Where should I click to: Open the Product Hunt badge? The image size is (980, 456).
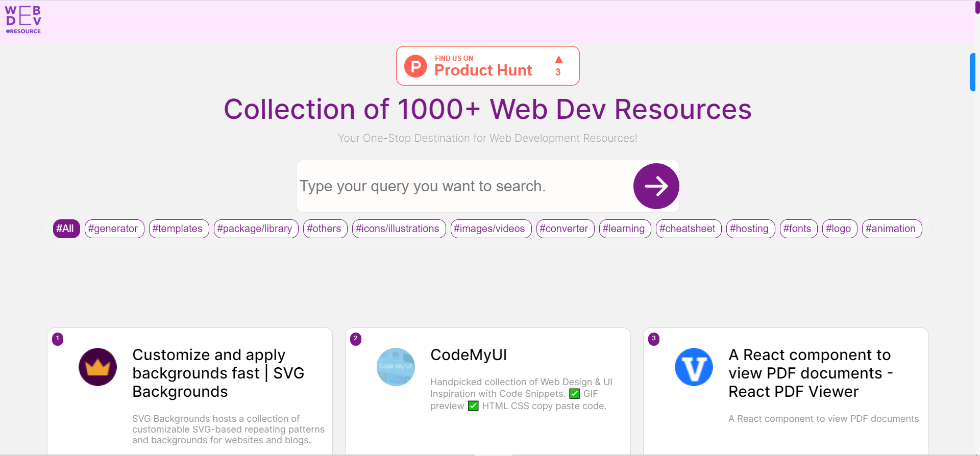[x=487, y=66]
